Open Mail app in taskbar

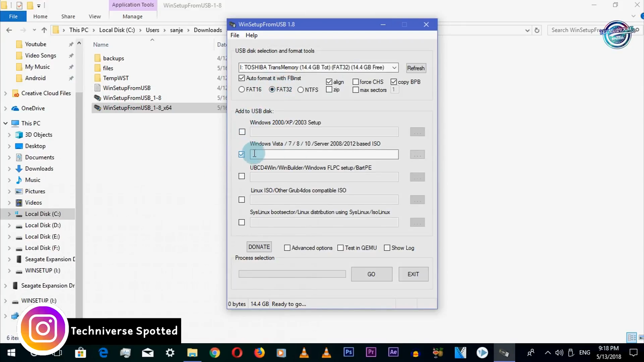click(148, 353)
